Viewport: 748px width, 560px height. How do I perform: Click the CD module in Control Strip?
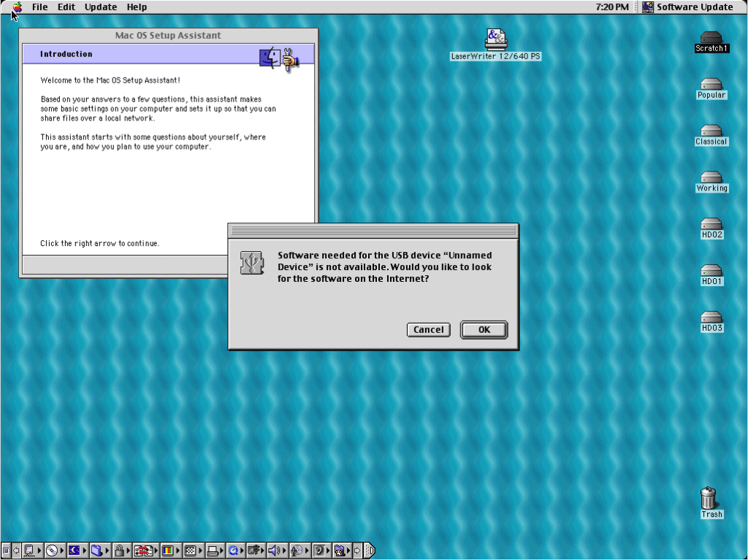tap(51, 551)
